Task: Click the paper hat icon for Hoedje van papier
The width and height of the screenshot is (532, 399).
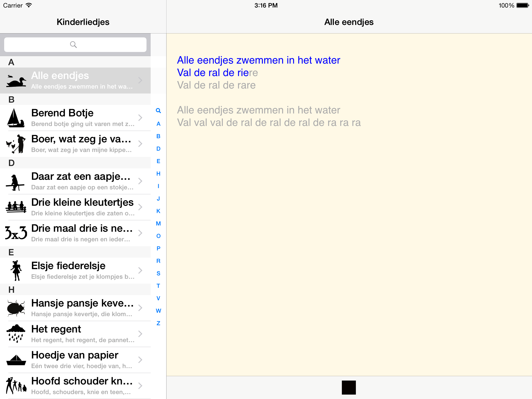Action: 16,360
